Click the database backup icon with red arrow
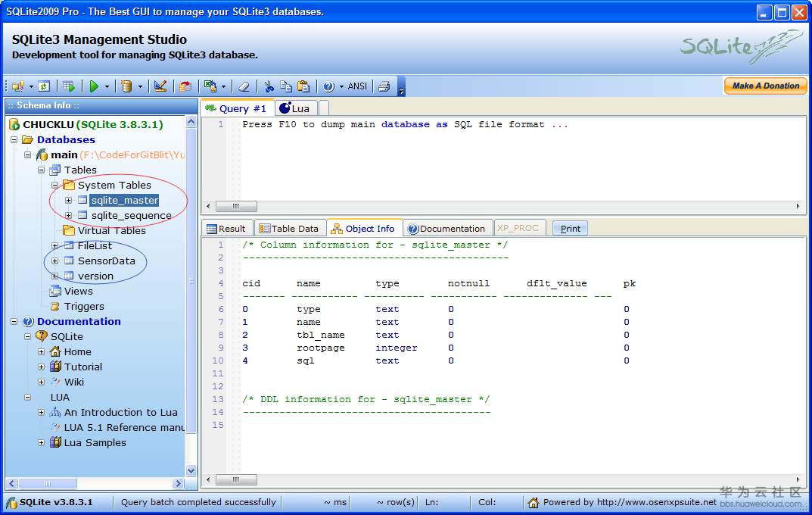Image resolution: width=812 pixels, height=515 pixels. [x=185, y=86]
